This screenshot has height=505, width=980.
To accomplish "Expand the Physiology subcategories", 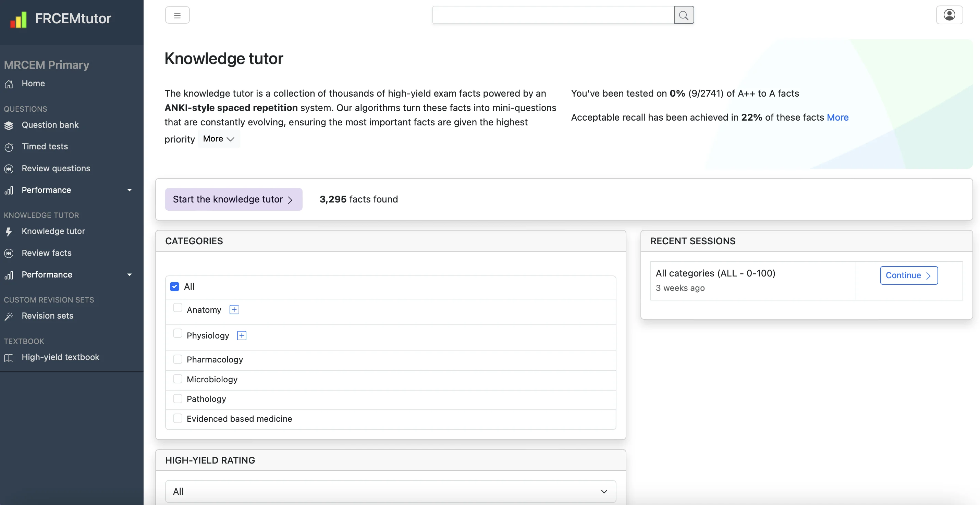I will click(x=242, y=336).
